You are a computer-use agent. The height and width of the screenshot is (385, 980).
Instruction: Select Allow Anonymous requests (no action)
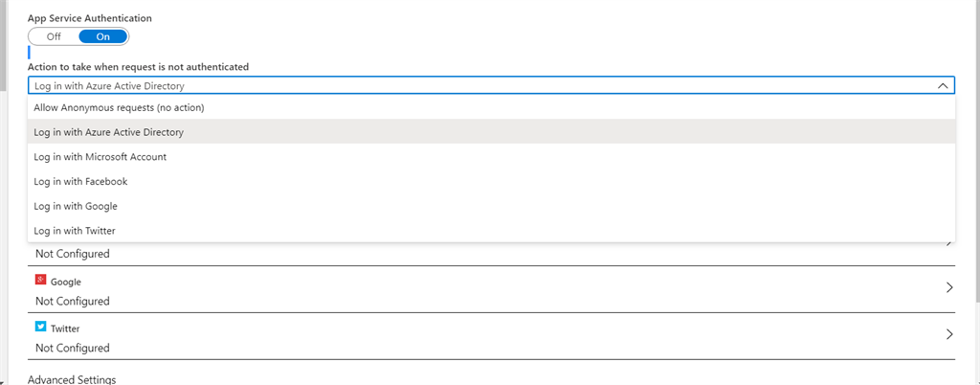coord(119,107)
